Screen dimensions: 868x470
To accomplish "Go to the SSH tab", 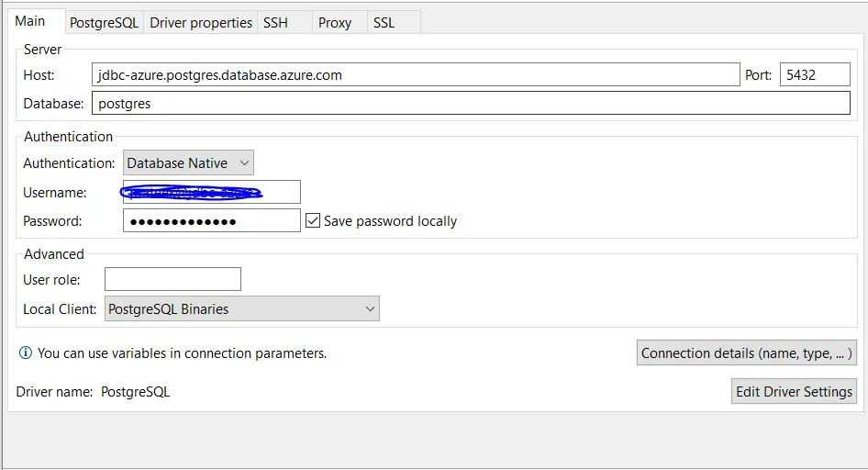I will pyautogui.click(x=275, y=23).
